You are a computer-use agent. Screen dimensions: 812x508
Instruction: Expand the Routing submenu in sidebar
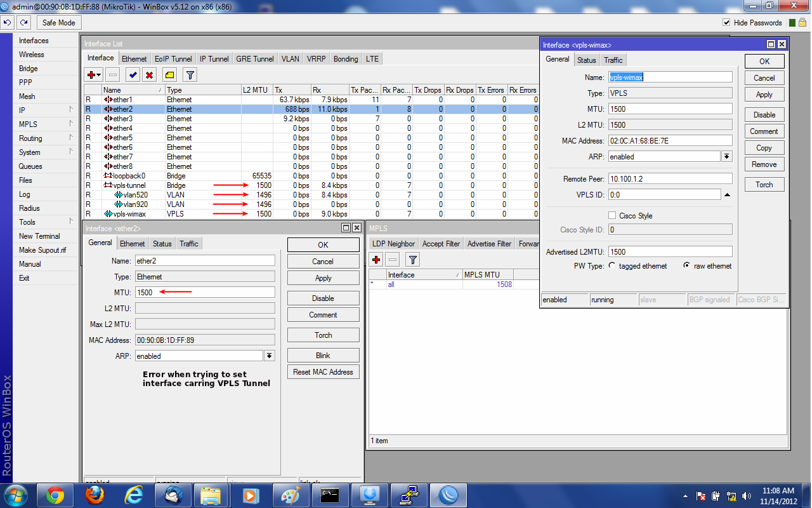[71, 138]
